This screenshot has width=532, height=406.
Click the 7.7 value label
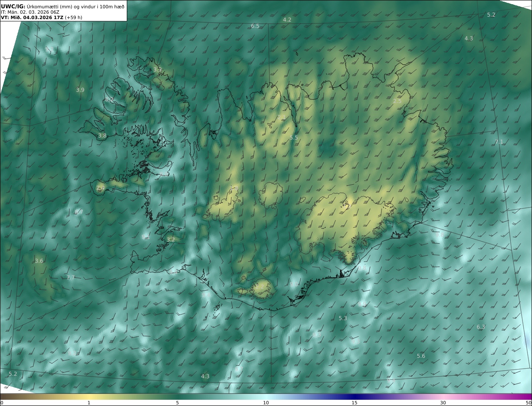click(x=71, y=278)
